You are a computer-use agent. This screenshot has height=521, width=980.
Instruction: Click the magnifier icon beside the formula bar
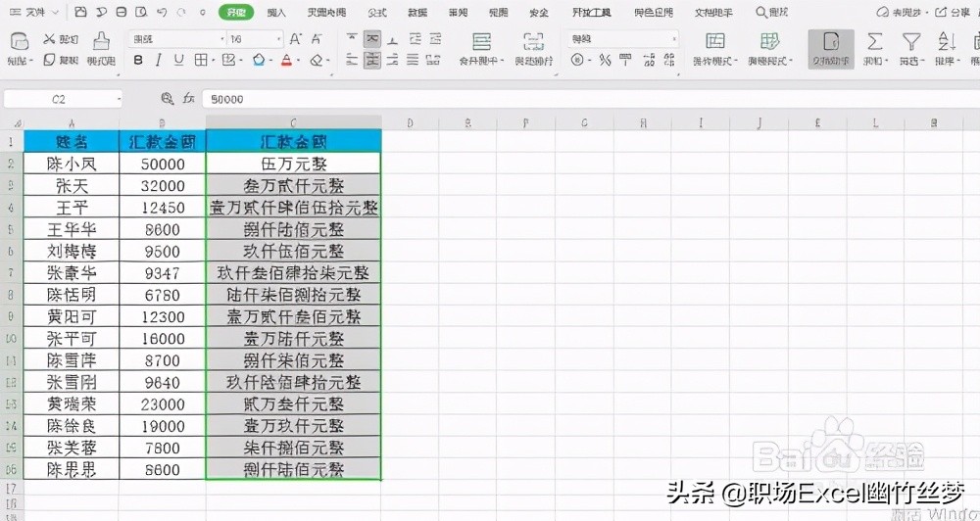pyautogui.click(x=167, y=99)
